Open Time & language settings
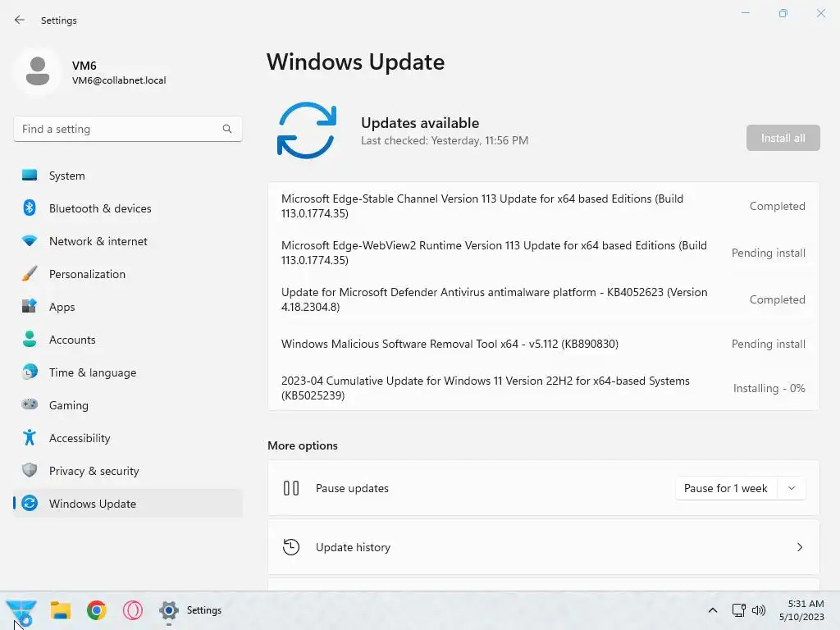Image resolution: width=840 pixels, height=630 pixels. (x=127, y=372)
